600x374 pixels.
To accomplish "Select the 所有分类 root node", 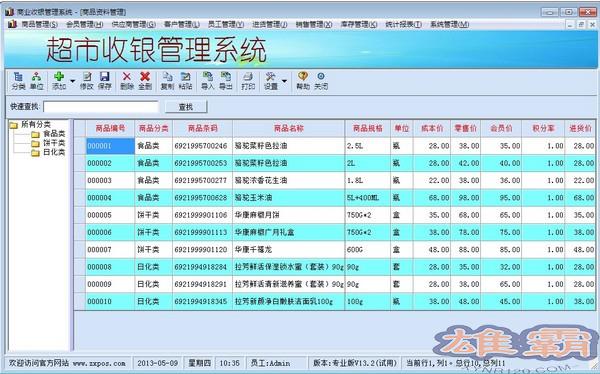I will 36,125.
